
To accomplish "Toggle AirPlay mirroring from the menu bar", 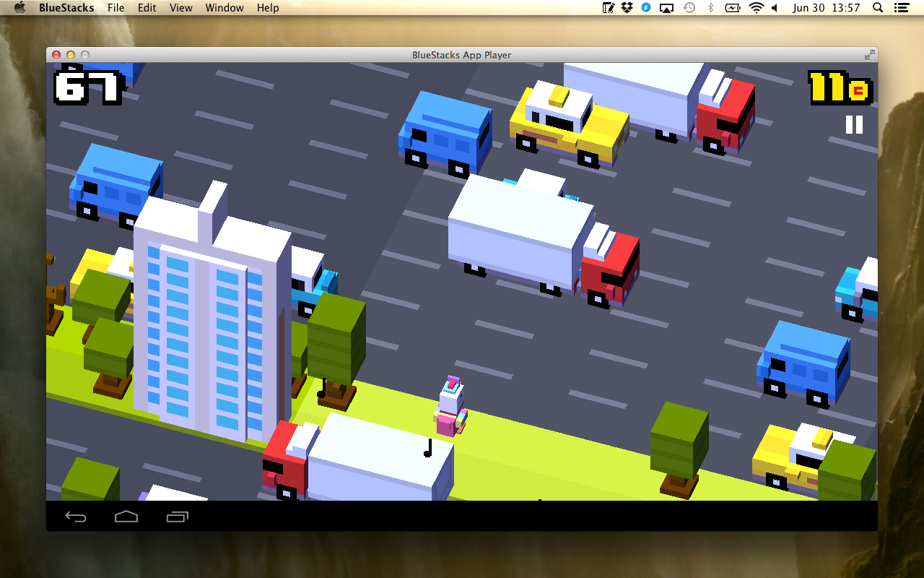I will [x=666, y=8].
